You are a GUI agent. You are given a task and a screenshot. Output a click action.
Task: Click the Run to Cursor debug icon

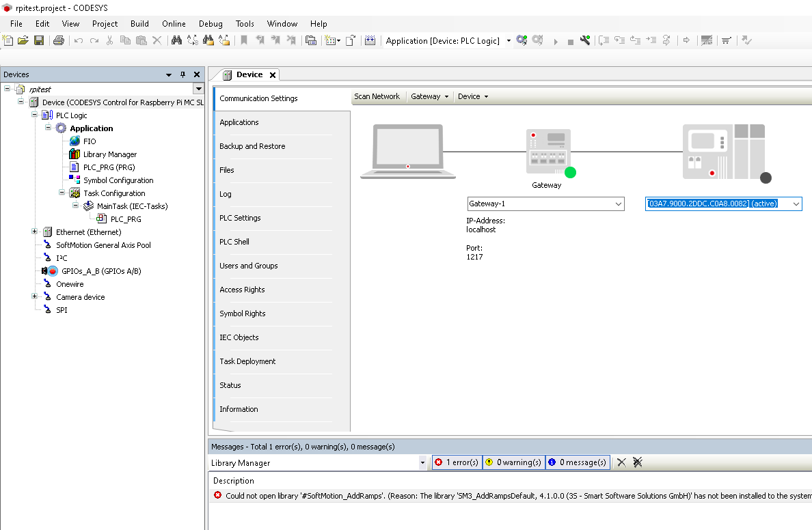[x=651, y=40]
